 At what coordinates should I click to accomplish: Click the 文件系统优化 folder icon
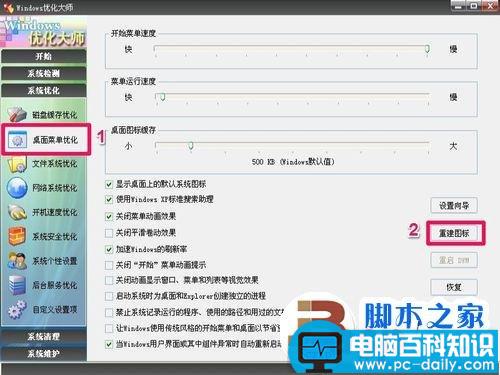[17, 164]
